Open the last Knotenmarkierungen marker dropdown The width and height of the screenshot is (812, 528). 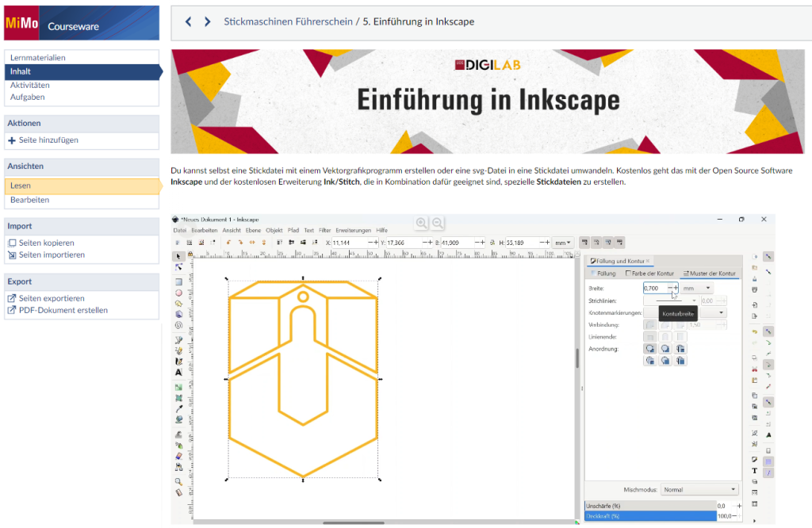(x=714, y=312)
